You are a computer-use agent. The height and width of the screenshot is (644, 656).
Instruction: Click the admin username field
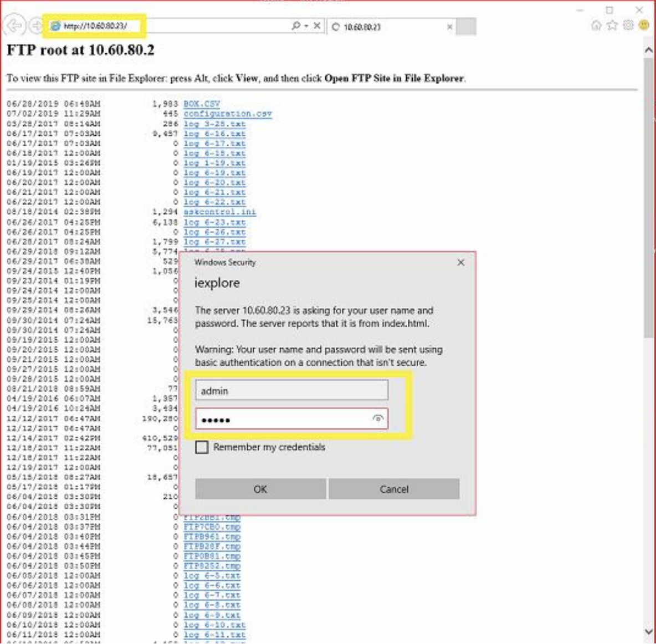(291, 391)
